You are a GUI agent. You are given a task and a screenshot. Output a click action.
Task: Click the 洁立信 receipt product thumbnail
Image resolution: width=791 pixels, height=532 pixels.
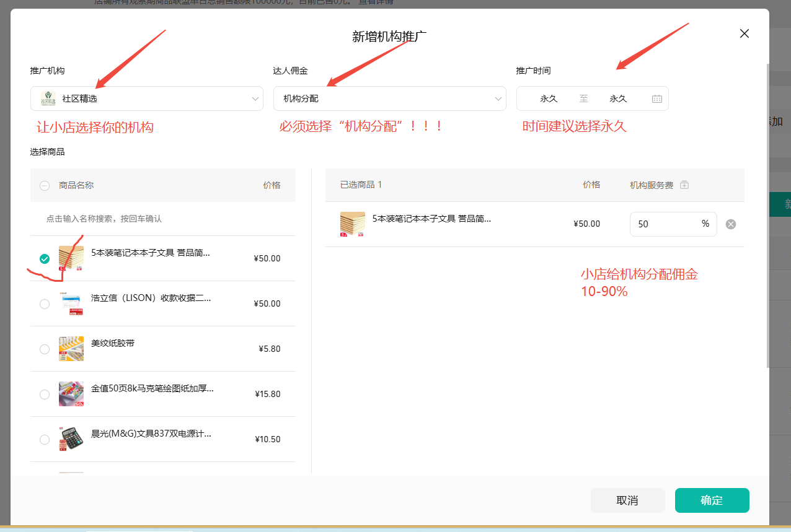pyautogui.click(x=71, y=303)
